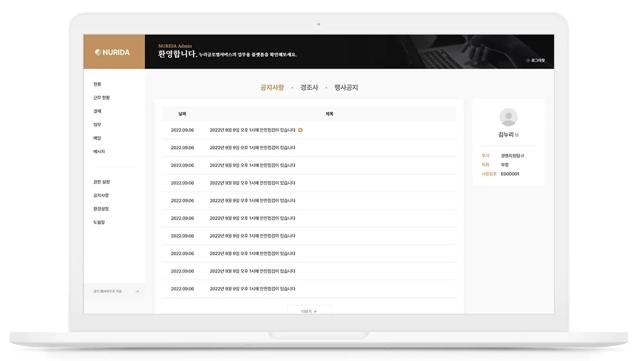Image resolution: width=644 pixels, height=361 pixels.
Task: Click the NURIDA logo
Action: [112, 52]
